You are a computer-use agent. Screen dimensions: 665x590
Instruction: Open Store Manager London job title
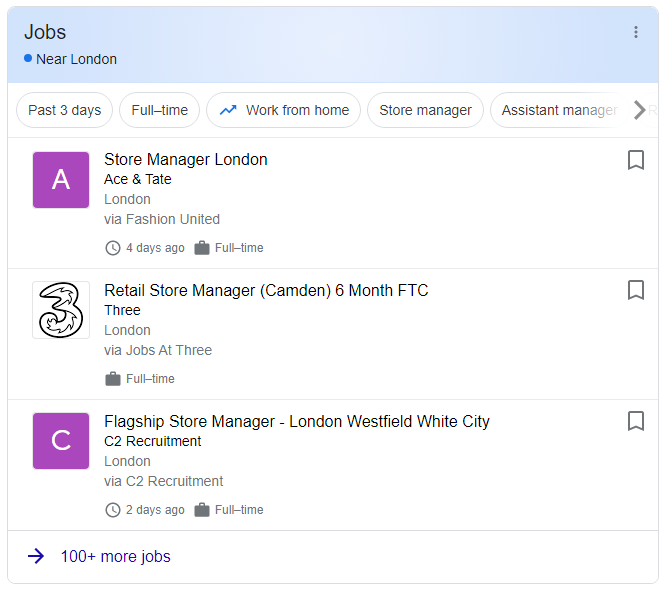point(186,160)
